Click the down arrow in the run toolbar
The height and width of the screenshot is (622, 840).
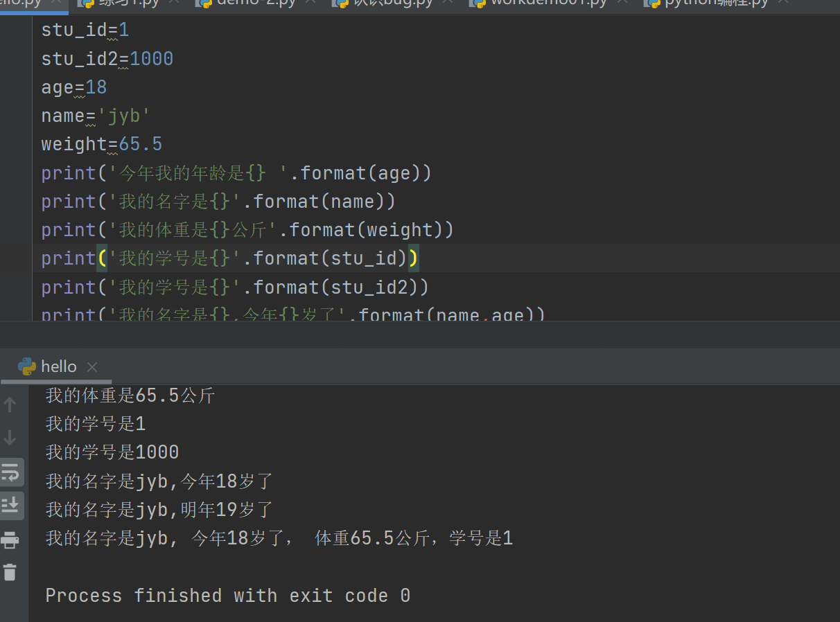10,437
